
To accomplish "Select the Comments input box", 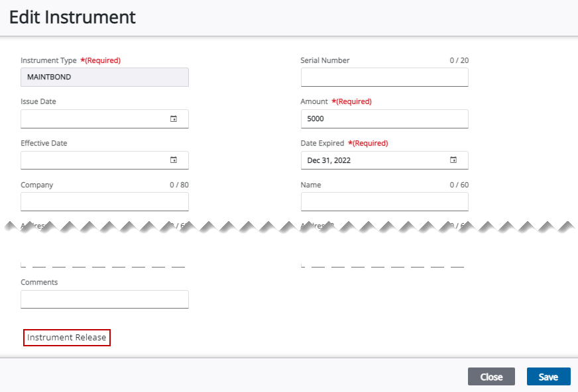I will point(105,299).
